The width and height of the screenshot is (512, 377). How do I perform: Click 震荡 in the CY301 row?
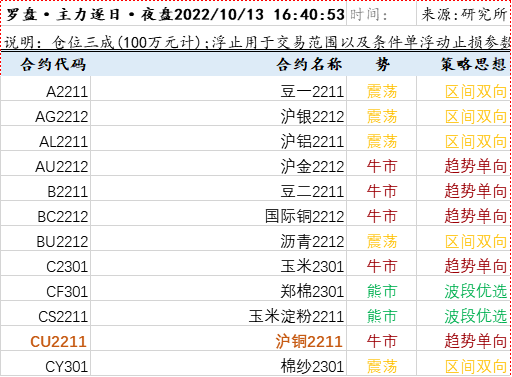pos(382,366)
